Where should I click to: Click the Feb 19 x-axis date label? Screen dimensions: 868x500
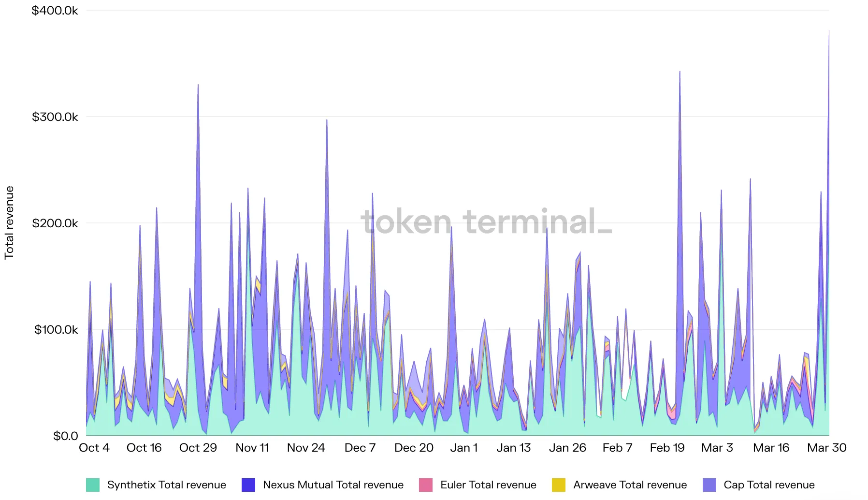click(667, 448)
